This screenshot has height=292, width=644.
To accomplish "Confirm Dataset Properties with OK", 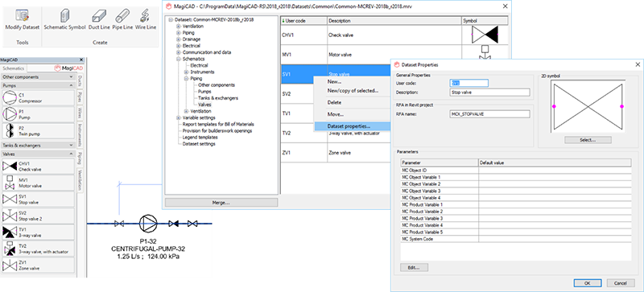I will tap(588, 283).
